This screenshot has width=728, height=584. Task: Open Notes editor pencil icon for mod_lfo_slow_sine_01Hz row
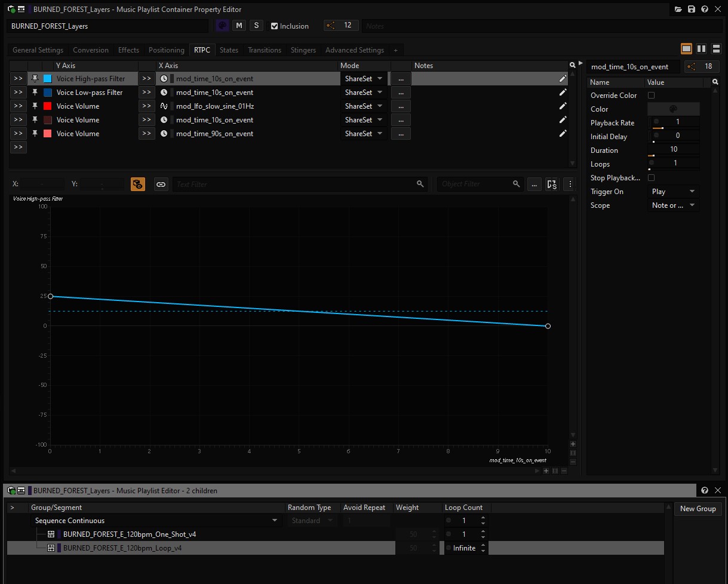click(562, 106)
